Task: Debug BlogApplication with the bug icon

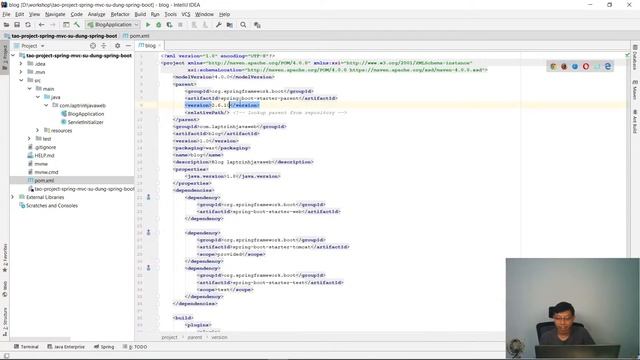Action: pos(159,25)
